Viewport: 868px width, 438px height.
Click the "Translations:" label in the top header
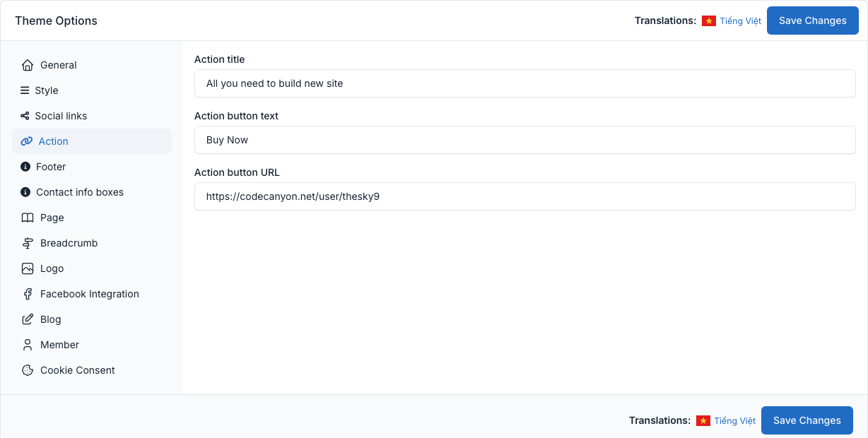tap(665, 20)
